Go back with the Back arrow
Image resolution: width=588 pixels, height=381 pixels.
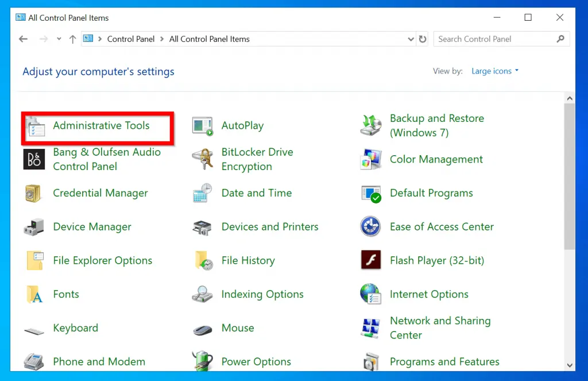pyautogui.click(x=23, y=39)
